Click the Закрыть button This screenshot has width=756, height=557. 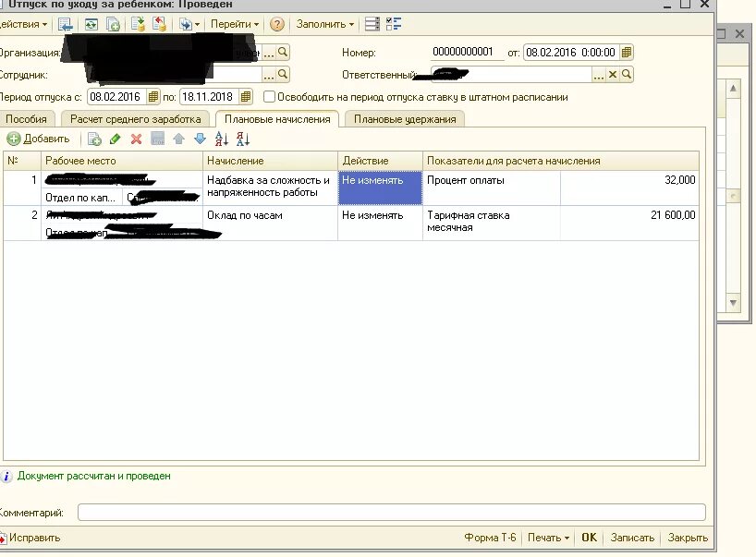(688, 538)
